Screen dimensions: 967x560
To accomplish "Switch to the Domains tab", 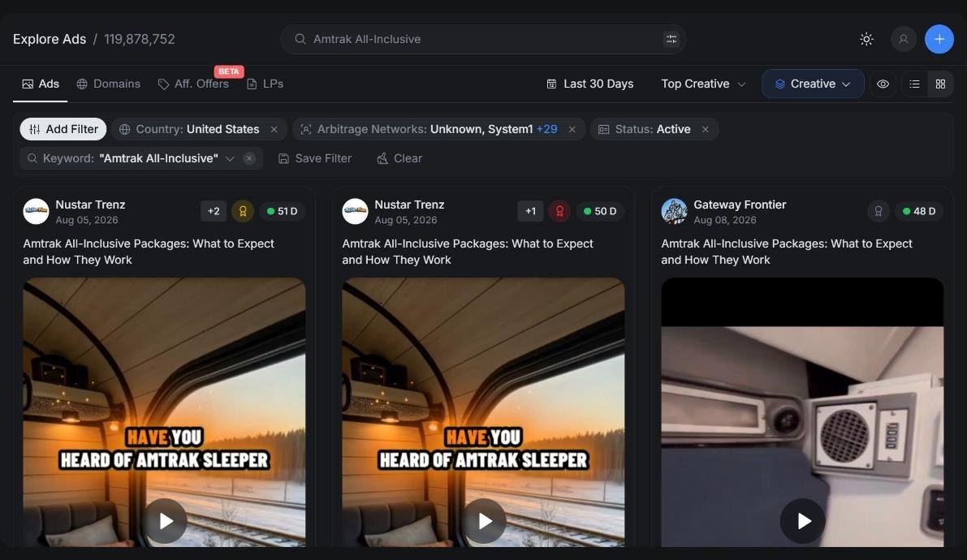I will tap(109, 84).
